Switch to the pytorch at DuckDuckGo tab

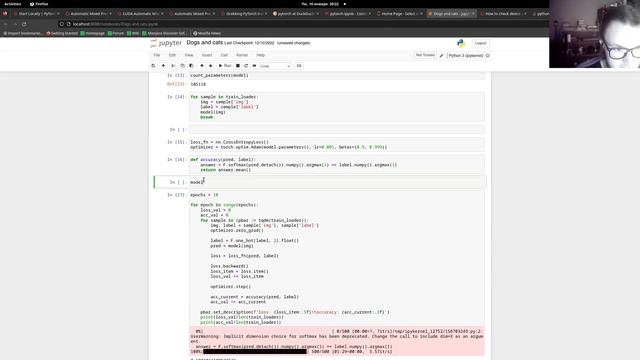295,13
